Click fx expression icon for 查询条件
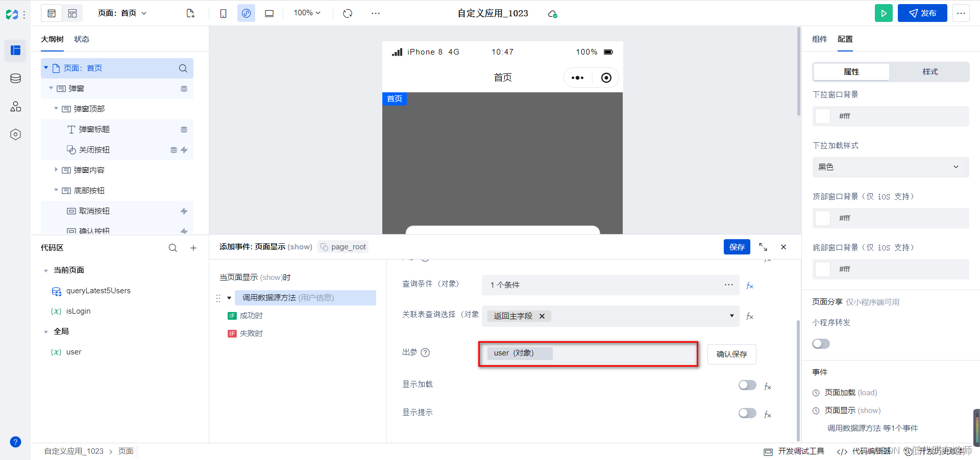Screen dimensions: 980x460 749,285
